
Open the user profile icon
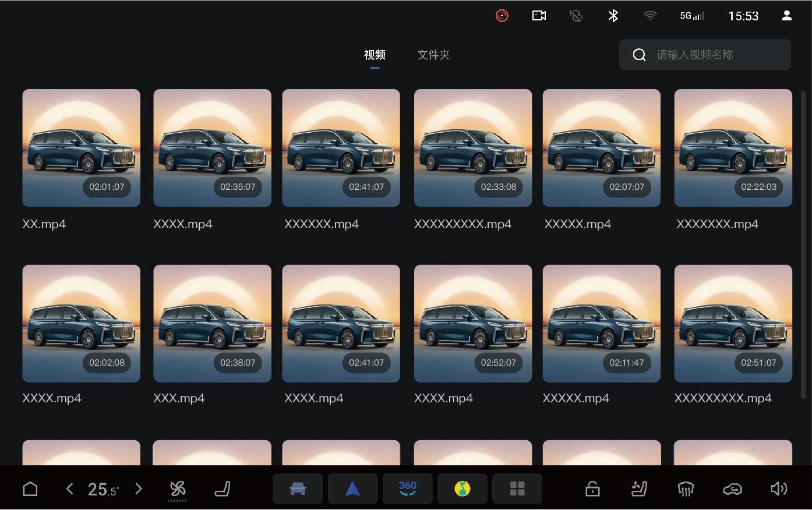[x=786, y=16]
